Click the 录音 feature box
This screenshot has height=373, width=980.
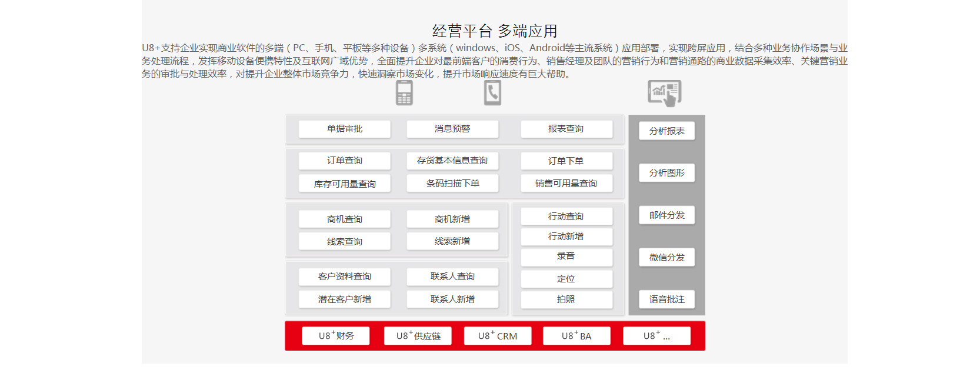click(x=566, y=257)
